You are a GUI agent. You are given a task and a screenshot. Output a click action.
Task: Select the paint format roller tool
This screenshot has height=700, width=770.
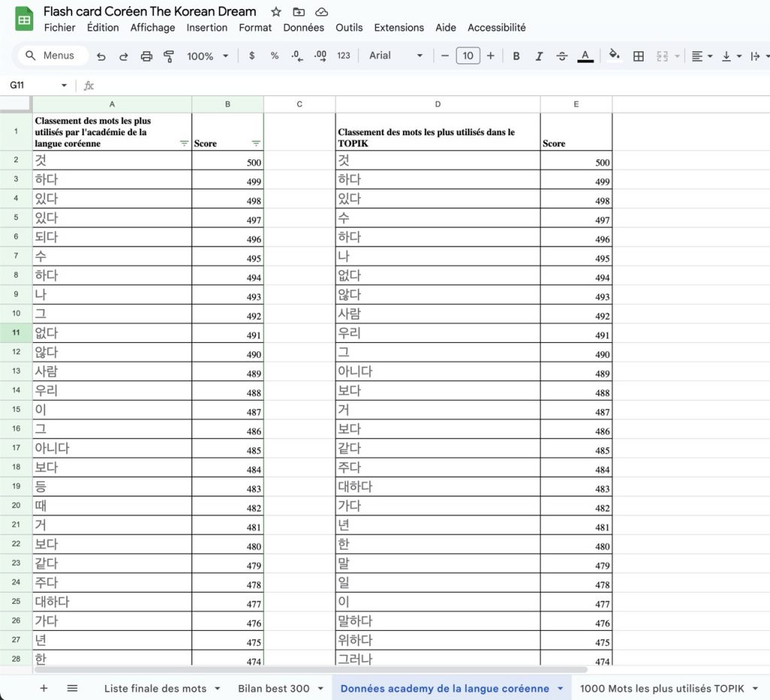pyautogui.click(x=169, y=56)
